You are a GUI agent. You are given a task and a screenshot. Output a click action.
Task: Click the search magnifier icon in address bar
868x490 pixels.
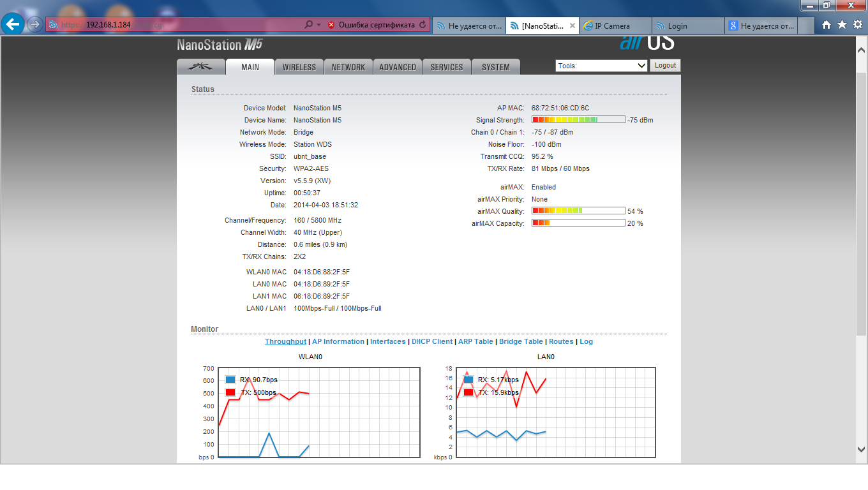[309, 25]
